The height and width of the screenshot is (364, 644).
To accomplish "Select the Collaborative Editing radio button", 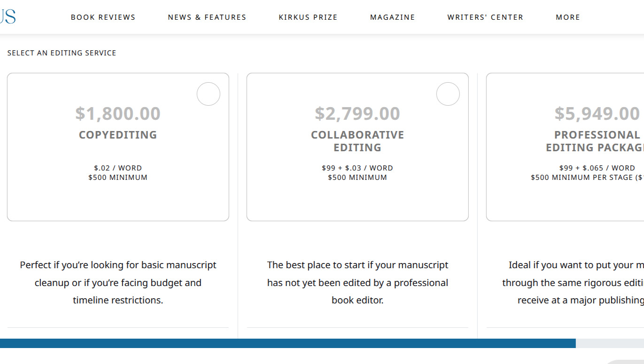I will [448, 94].
